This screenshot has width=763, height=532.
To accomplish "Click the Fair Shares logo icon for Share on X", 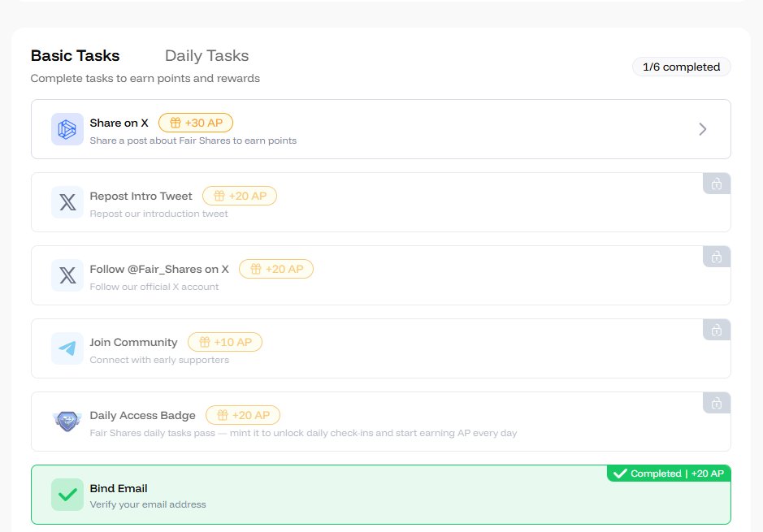I will (67, 129).
